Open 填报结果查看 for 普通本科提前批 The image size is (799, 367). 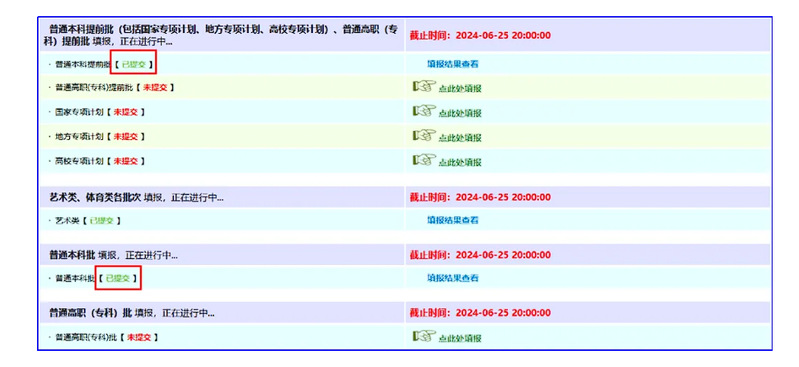452,64
